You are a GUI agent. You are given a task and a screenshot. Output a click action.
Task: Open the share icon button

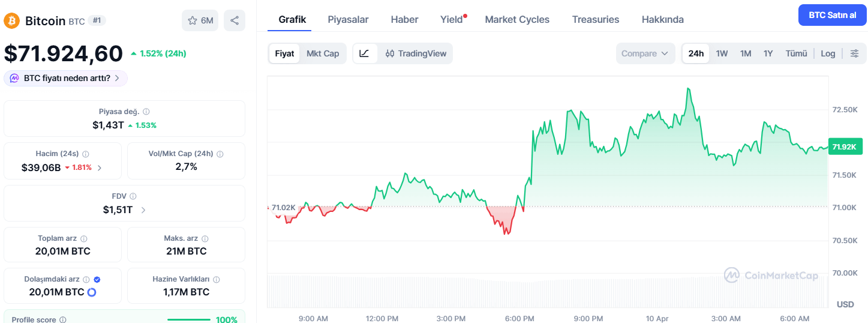235,20
